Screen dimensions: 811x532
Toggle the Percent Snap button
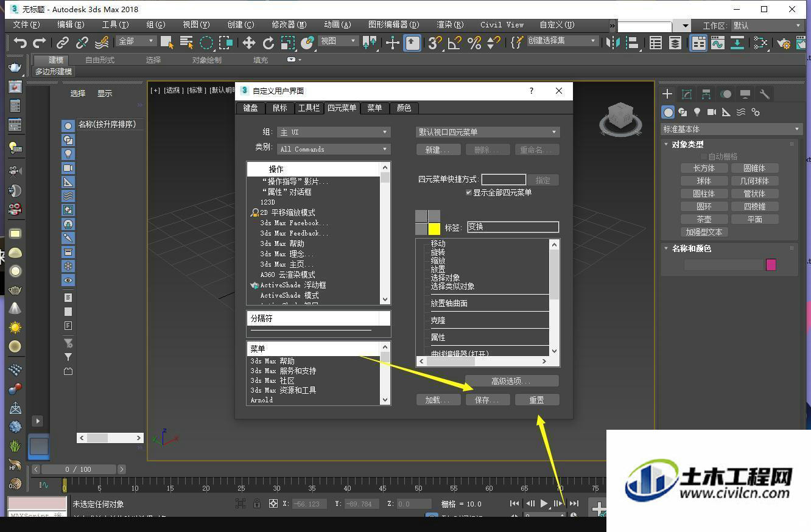(x=474, y=43)
